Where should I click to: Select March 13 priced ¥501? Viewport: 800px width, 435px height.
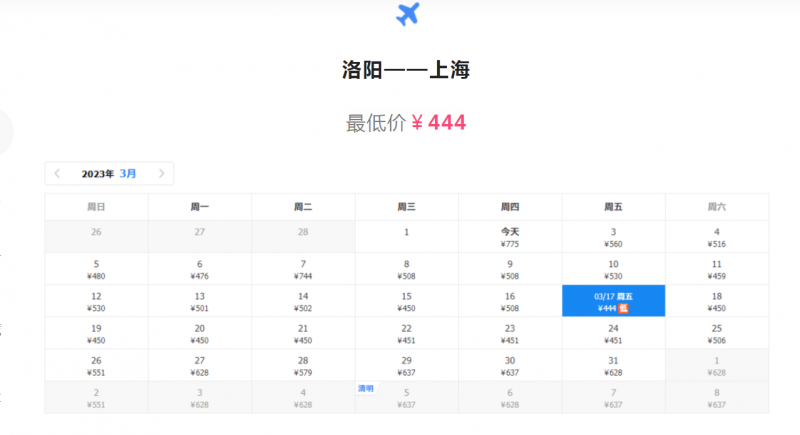(200, 301)
